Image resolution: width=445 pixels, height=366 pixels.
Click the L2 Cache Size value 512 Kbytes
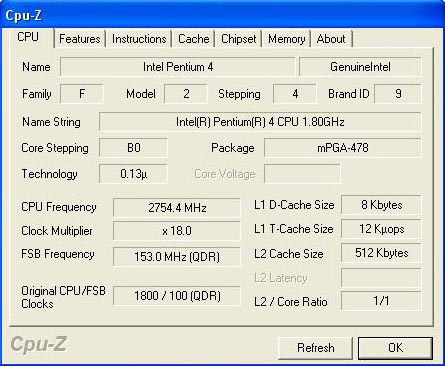[x=381, y=253]
